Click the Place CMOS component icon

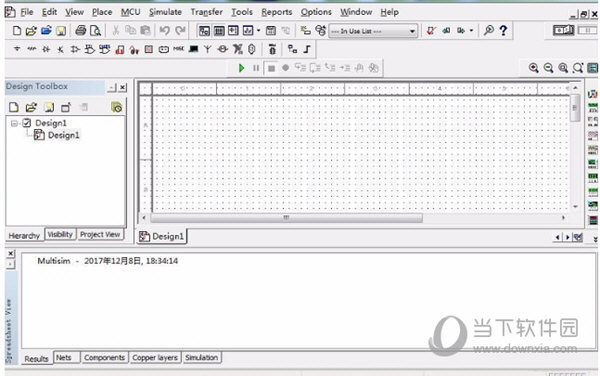coord(104,49)
